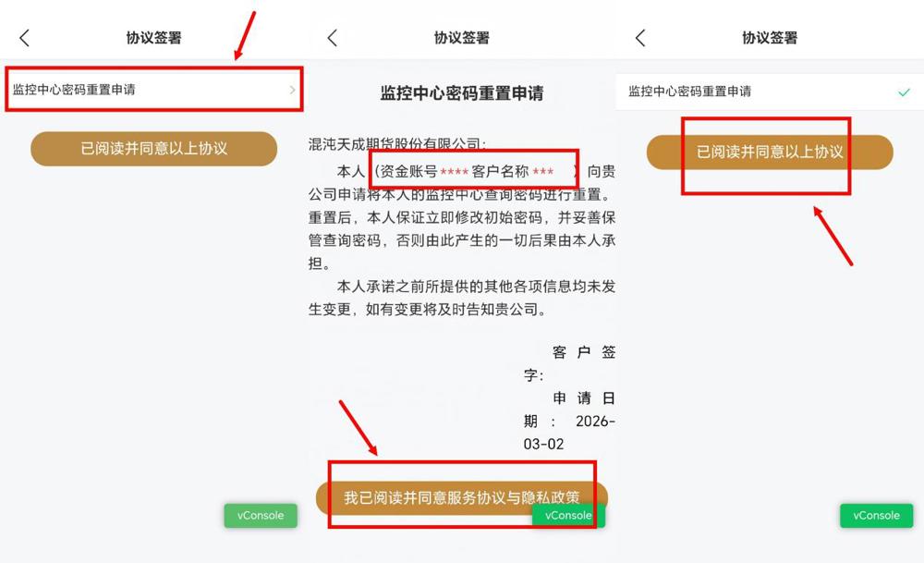Viewport: 924px width, 563px height.
Task: Tap back arrow on right 协议签署 screen
Action: coord(640,38)
